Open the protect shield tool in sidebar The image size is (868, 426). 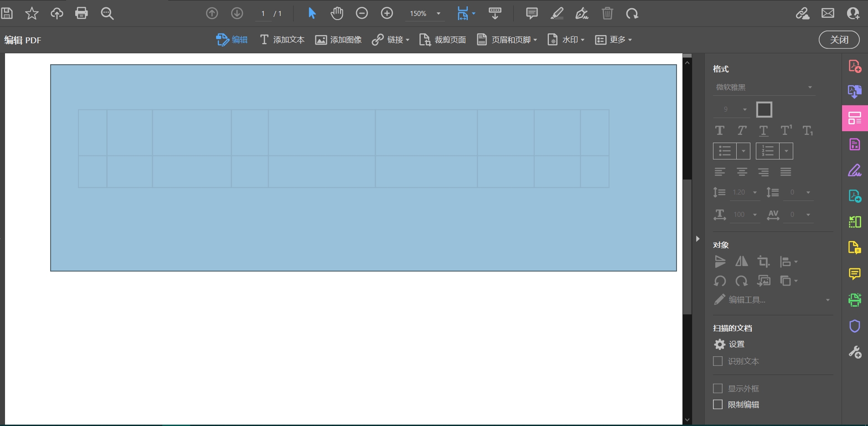[x=855, y=326]
